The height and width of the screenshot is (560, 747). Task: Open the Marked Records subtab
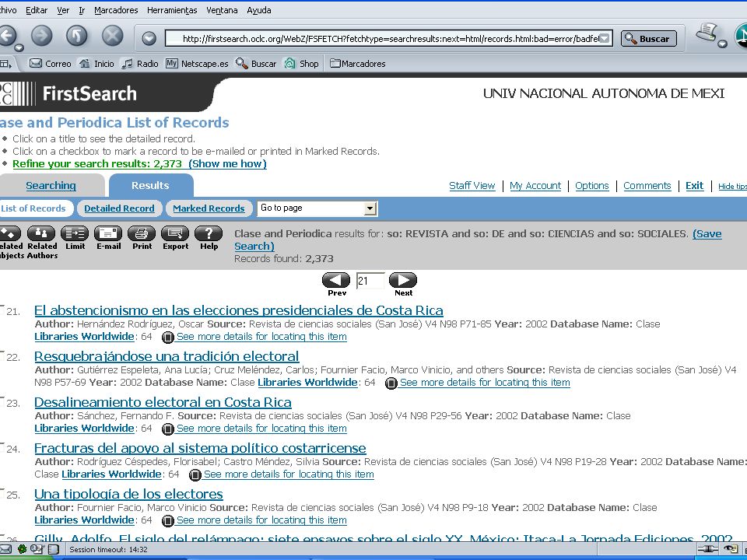pos(209,208)
